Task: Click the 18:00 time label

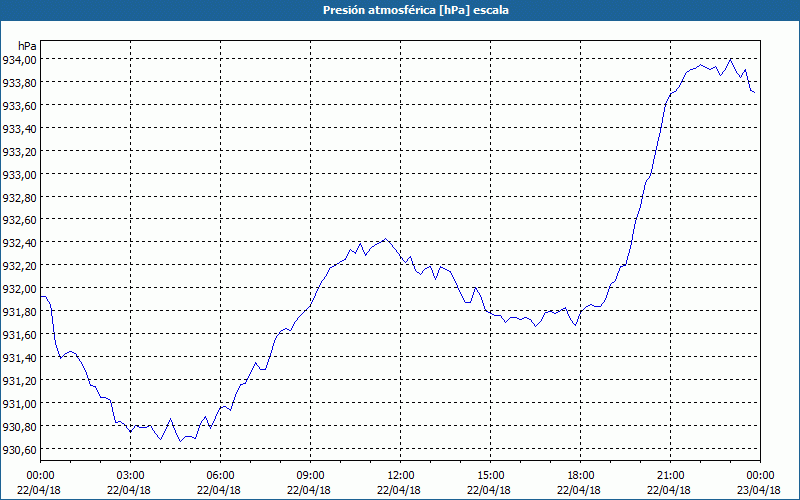Action: (x=581, y=476)
